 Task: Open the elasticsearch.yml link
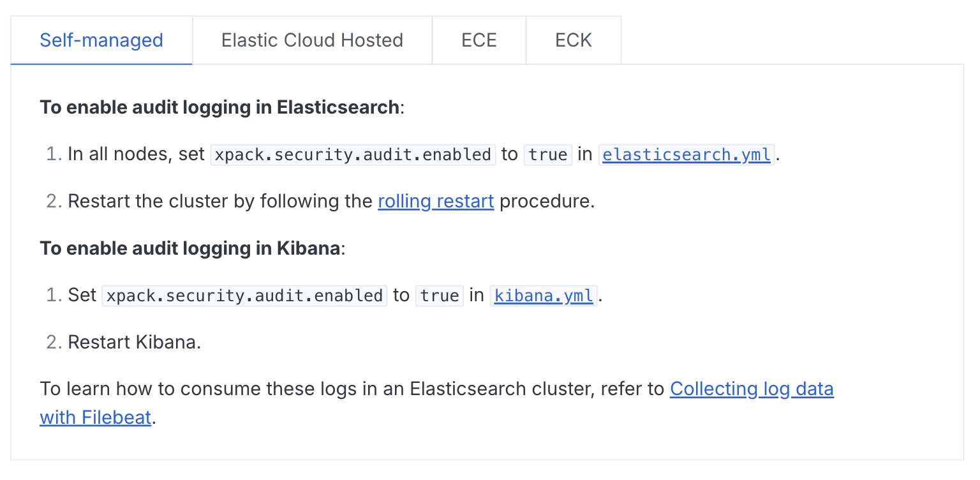(x=686, y=155)
